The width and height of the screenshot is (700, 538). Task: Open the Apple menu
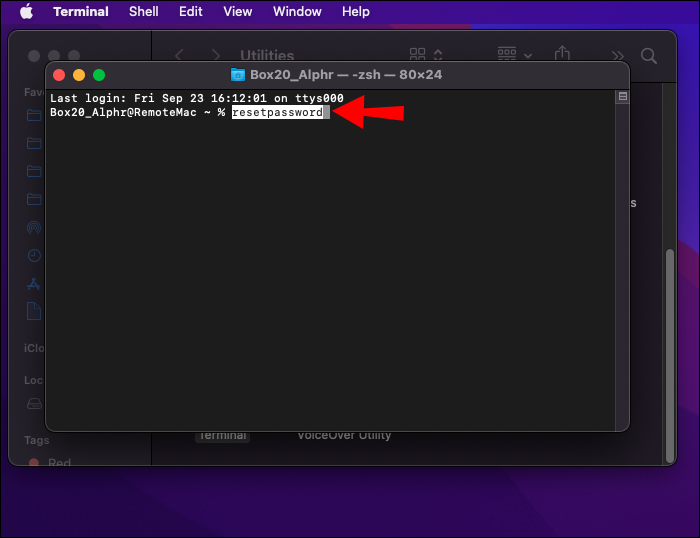26,12
